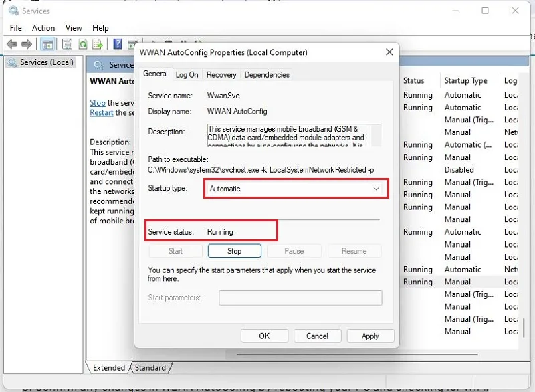Stop the service with the Stop button
Screen dimensions: 535x392
point(235,251)
